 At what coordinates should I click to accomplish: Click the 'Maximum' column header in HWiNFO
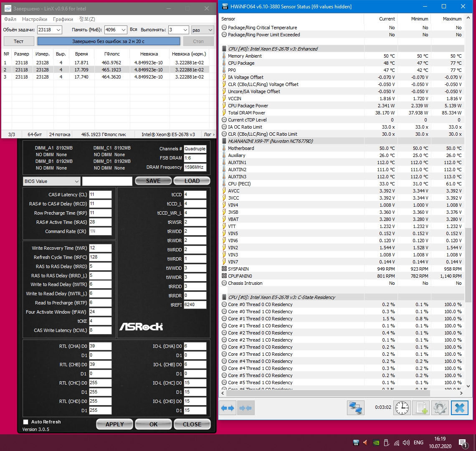coord(452,19)
